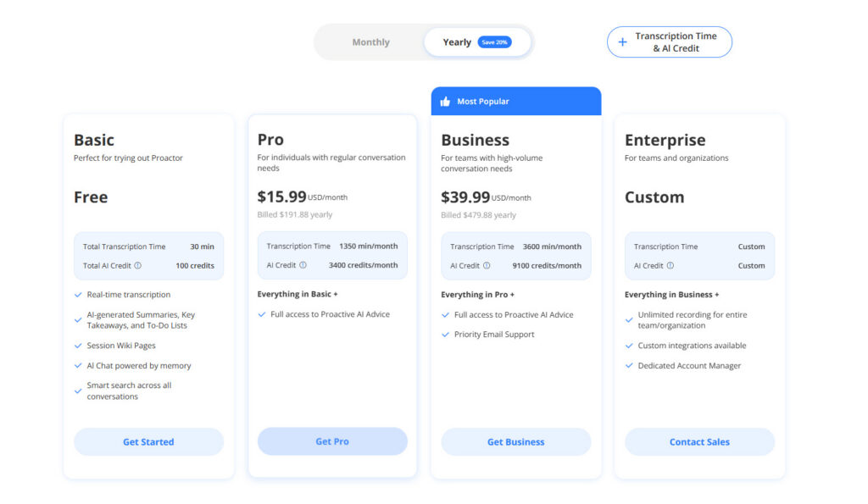Click the Get Business button
This screenshot has height=504, width=868.
(x=515, y=441)
